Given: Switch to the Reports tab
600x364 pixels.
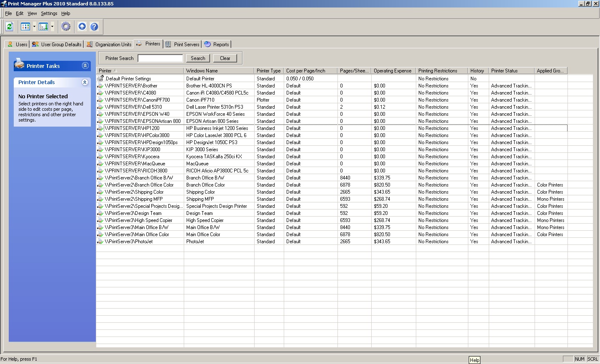Looking at the screenshot, I should (x=217, y=44).
